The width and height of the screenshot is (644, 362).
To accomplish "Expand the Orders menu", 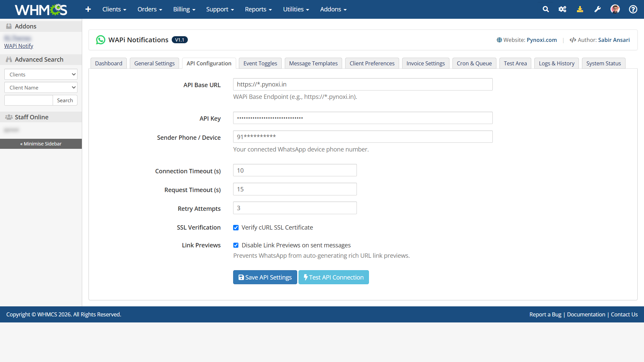I will [150, 9].
